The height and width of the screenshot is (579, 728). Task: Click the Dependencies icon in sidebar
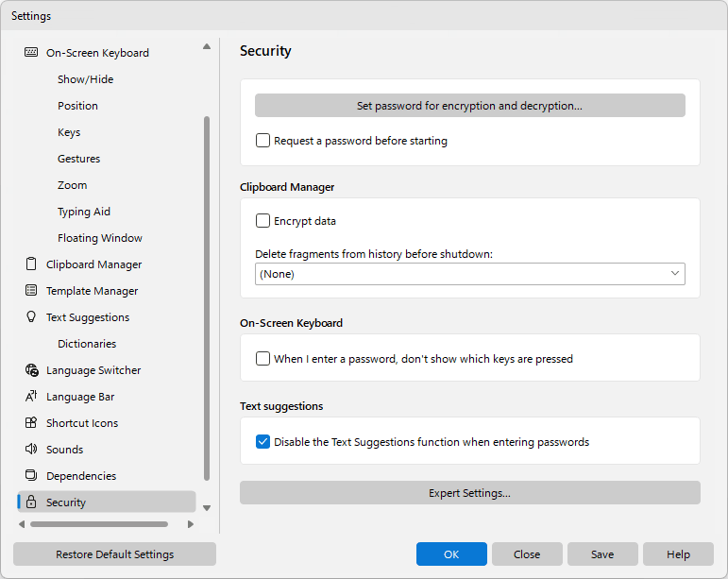pyautogui.click(x=31, y=476)
